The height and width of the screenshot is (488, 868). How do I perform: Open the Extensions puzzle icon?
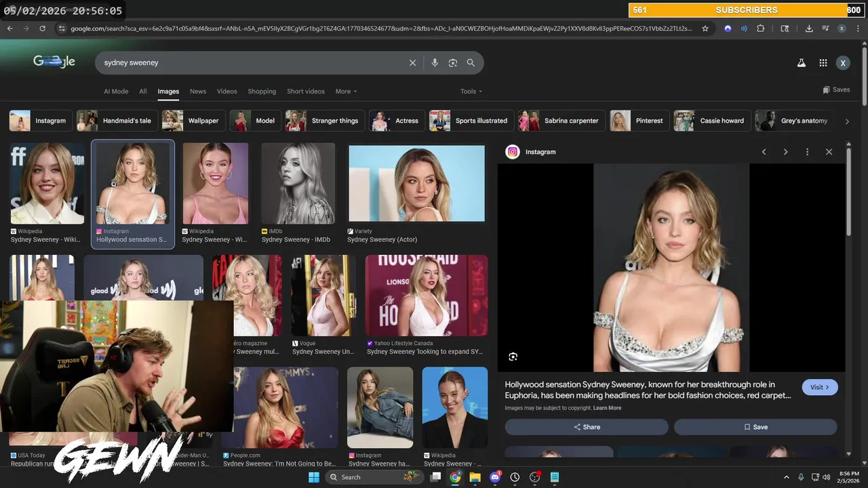pyautogui.click(x=760, y=28)
